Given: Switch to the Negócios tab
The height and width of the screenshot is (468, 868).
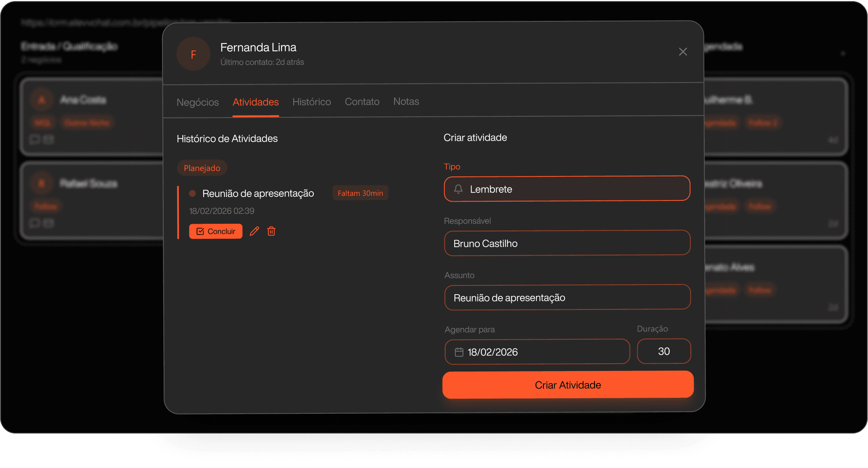Looking at the screenshot, I should pos(197,102).
